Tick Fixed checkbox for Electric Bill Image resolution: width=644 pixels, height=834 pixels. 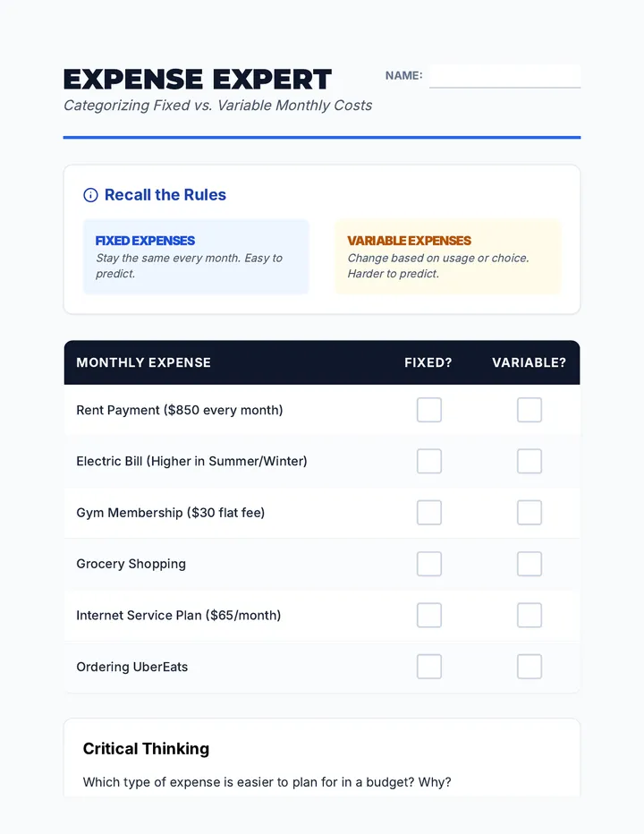tap(429, 461)
